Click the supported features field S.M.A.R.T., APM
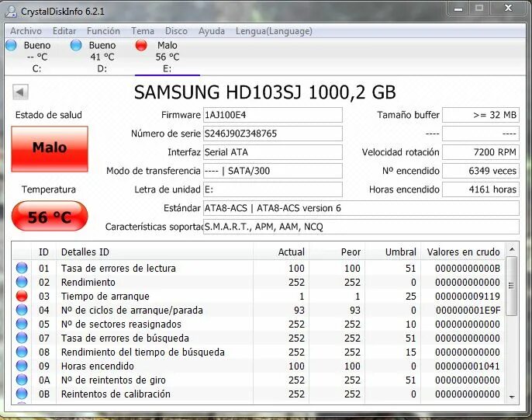This screenshot has width=532, height=420. [x=361, y=227]
